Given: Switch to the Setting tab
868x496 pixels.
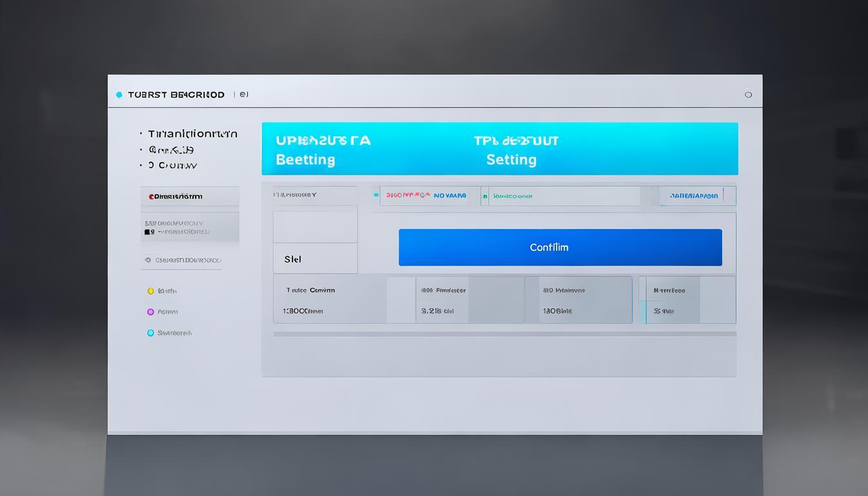Looking at the screenshot, I should [511, 160].
